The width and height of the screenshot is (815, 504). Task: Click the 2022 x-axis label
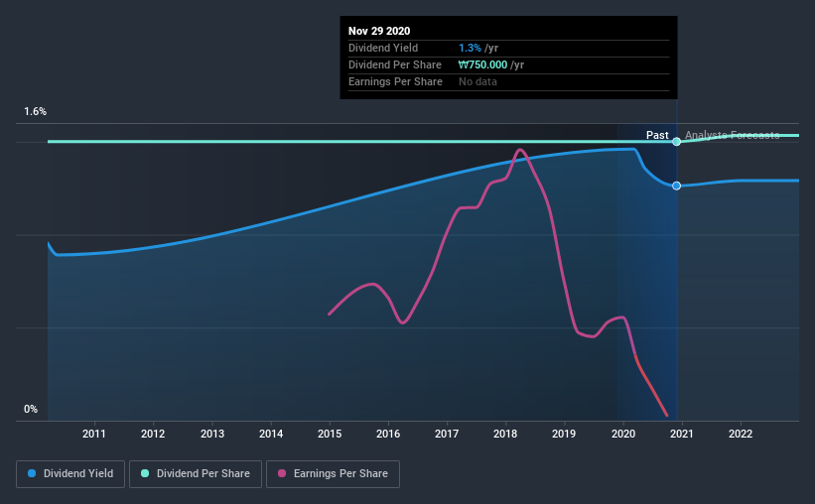coord(741,434)
